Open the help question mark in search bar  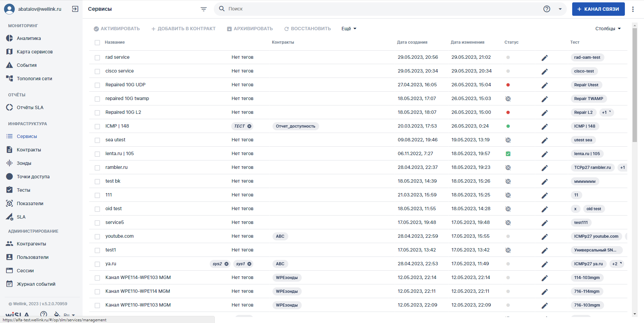(547, 9)
